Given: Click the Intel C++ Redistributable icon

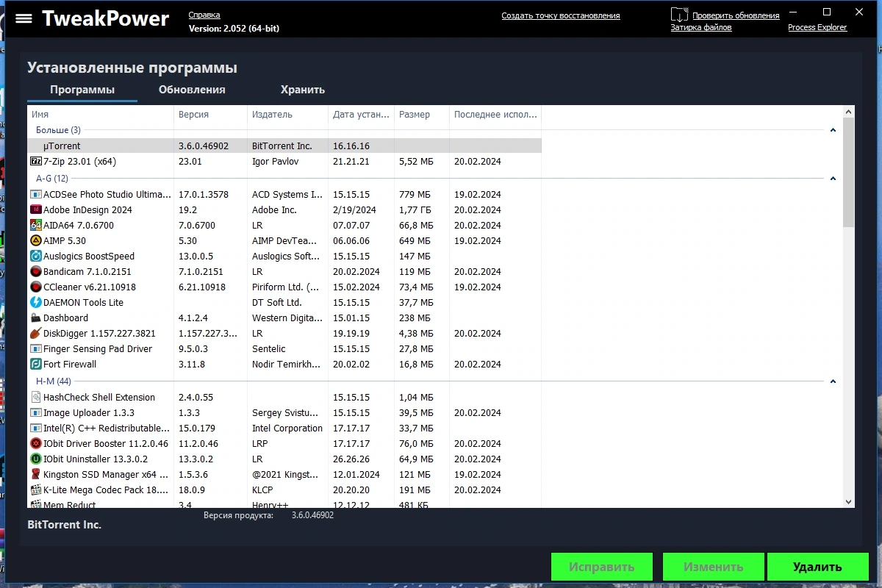Looking at the screenshot, I should [36, 429].
